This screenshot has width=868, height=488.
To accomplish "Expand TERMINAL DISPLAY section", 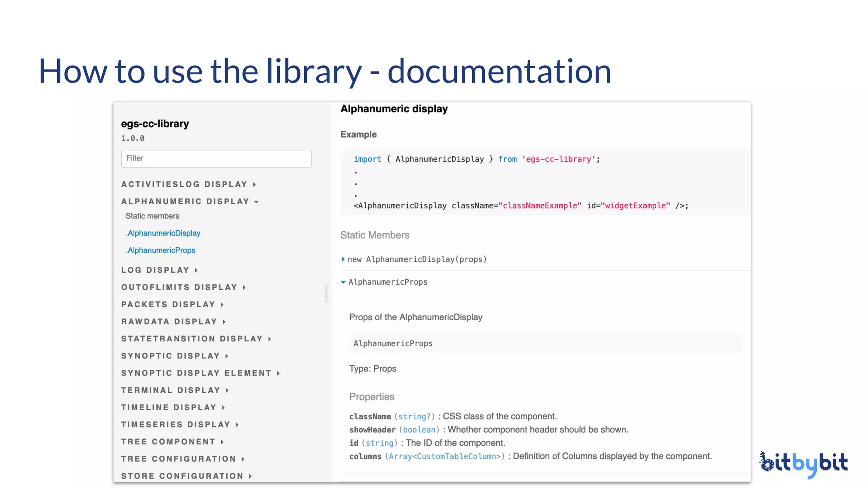I will 175,390.
